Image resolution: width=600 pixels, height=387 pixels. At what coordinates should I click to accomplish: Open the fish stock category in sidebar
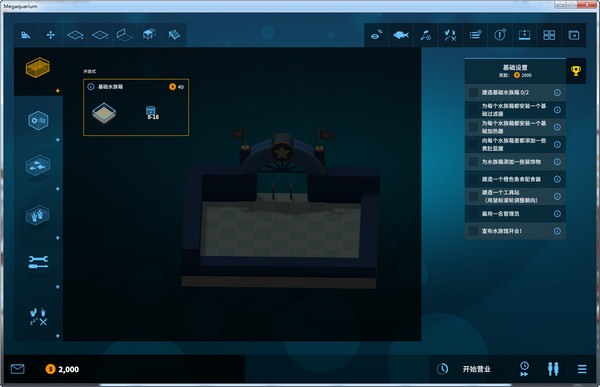coord(38,165)
